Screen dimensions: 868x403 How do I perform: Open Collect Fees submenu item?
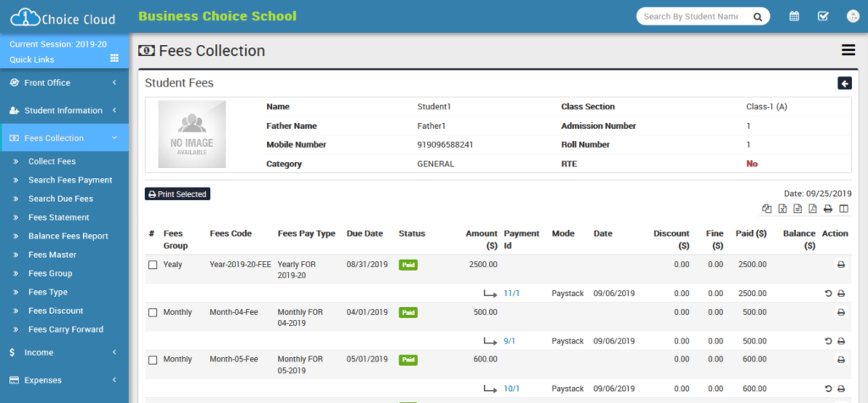pyautogui.click(x=52, y=161)
